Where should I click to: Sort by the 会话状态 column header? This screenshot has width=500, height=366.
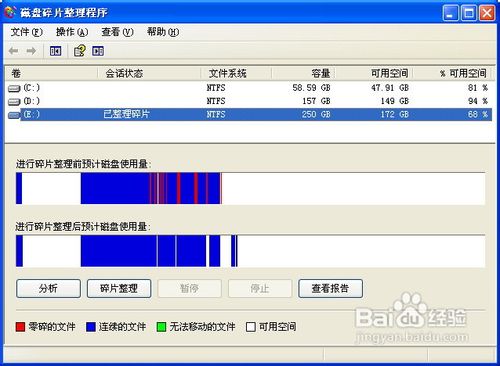pos(149,73)
